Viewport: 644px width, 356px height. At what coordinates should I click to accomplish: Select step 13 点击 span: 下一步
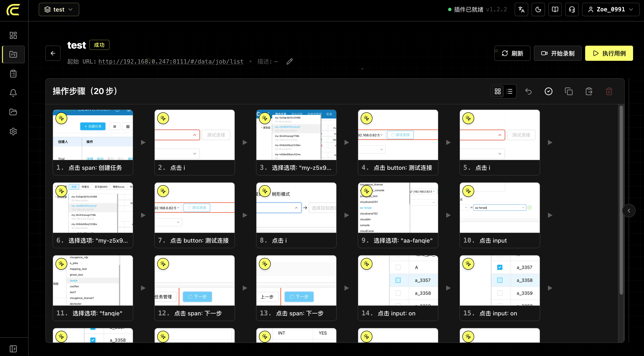point(296,288)
